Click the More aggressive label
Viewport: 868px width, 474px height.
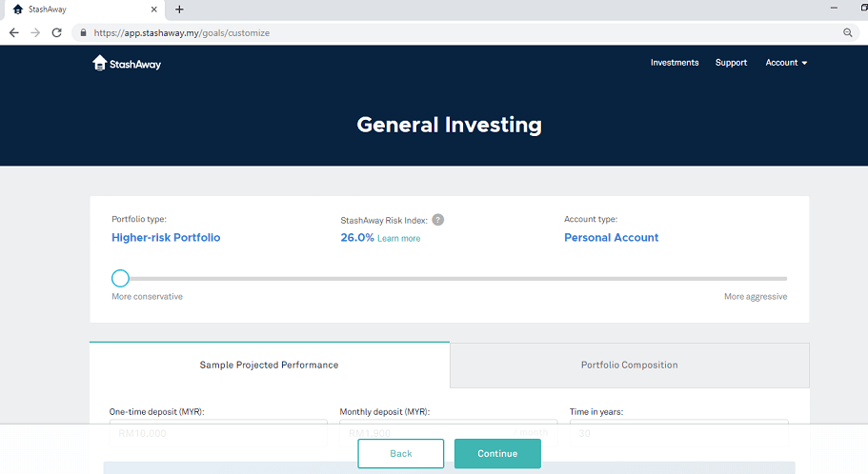[x=756, y=296]
